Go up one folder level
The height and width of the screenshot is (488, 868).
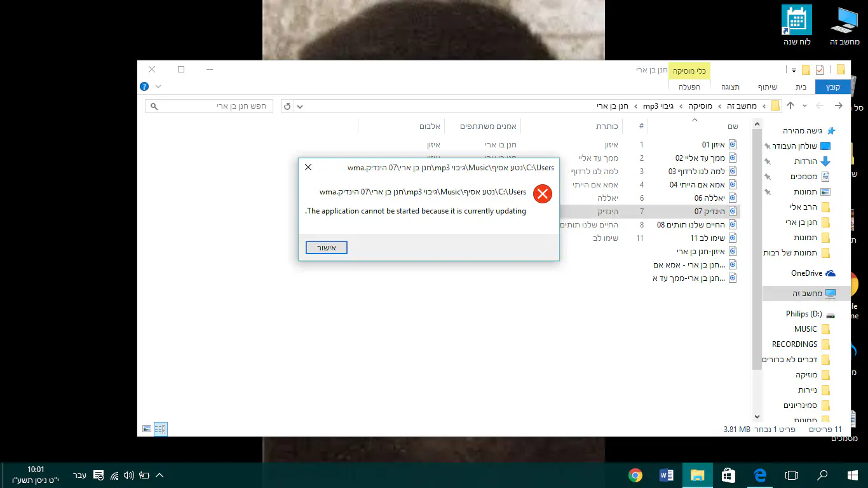point(790,105)
